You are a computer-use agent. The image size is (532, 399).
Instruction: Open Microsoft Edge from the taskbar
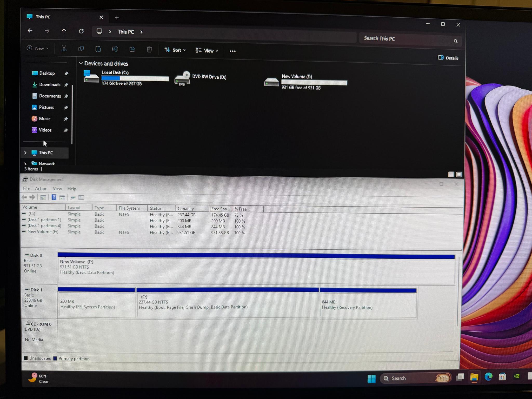pos(488,377)
